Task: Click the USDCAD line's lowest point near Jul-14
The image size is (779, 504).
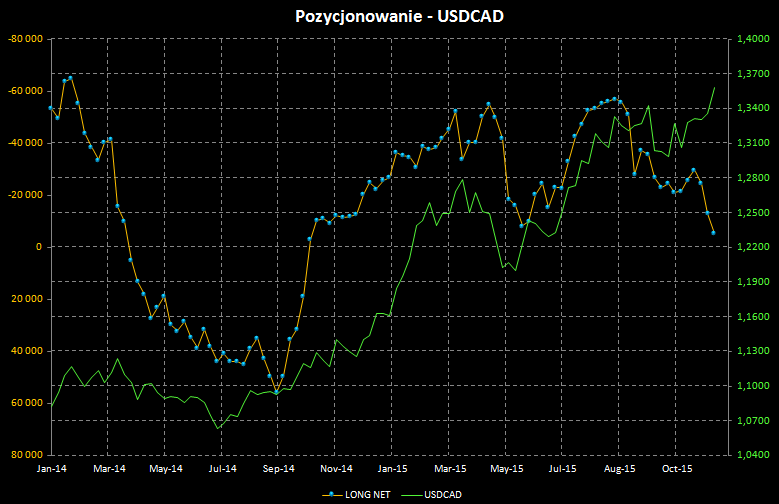Action: coord(219,428)
